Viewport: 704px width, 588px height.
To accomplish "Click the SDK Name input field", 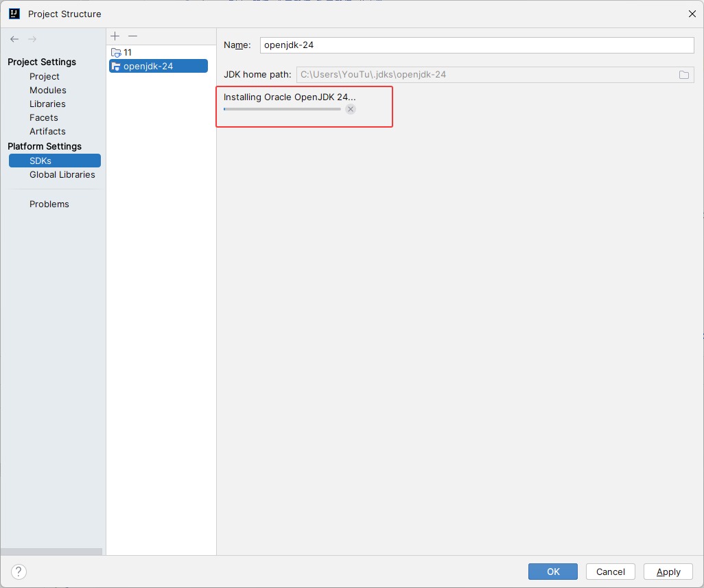I will tap(477, 45).
